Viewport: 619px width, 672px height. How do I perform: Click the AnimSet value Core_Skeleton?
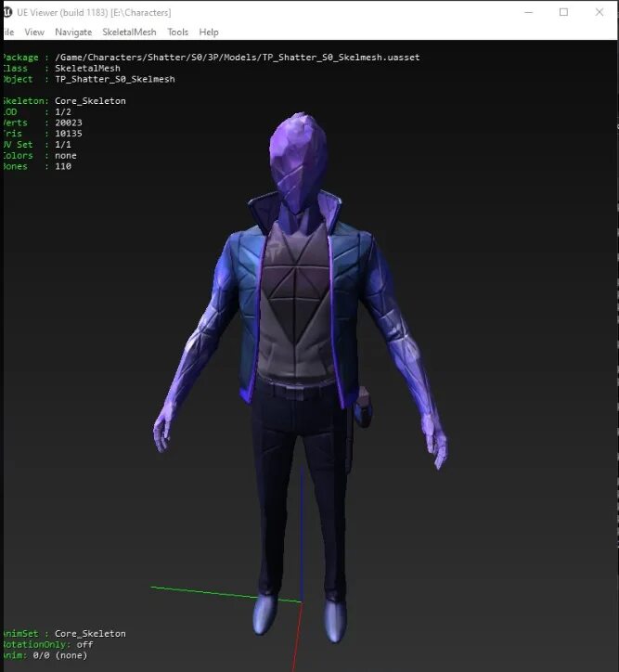90,633
